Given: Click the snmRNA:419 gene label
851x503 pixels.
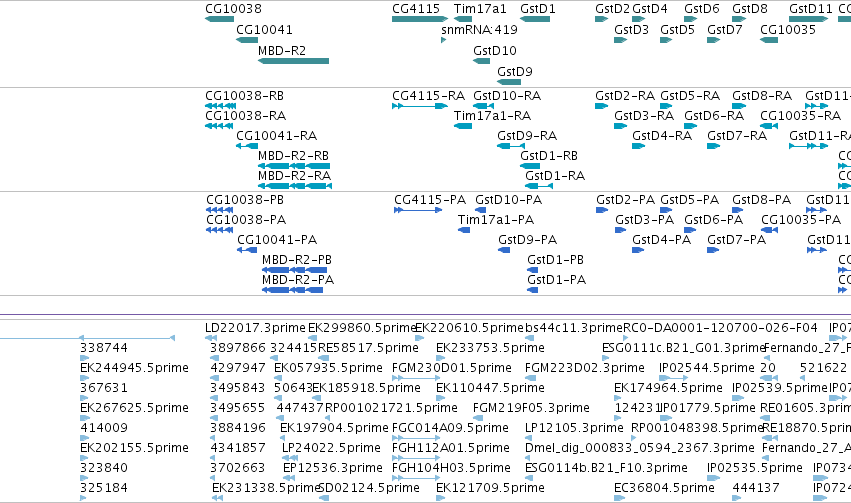Looking at the screenshot, I should 479,30.
